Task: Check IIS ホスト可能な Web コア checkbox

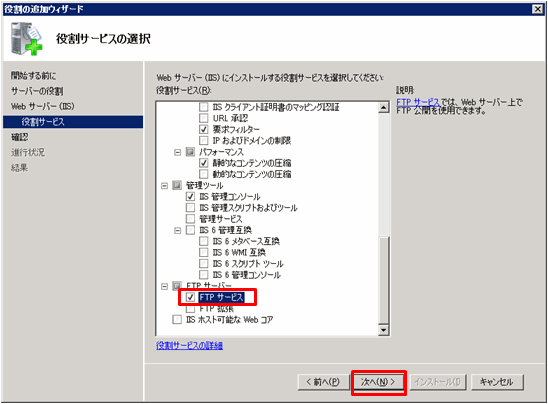Action: (x=177, y=319)
